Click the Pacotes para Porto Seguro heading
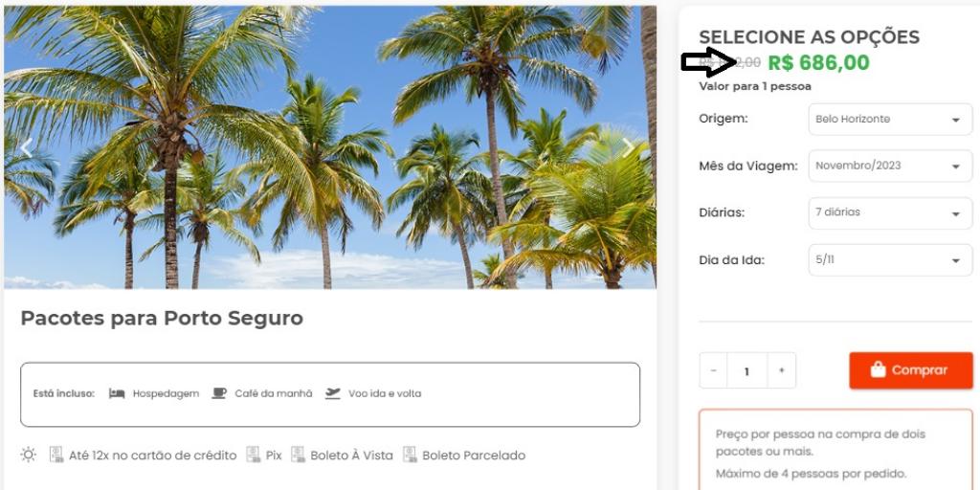This screenshot has height=490, width=980. (162, 318)
